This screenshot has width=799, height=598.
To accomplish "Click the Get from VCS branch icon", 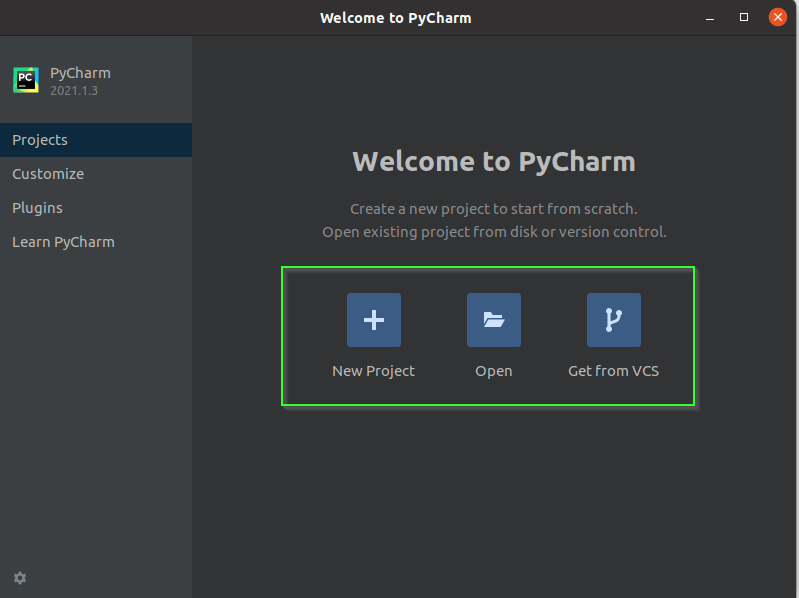I will (x=614, y=320).
